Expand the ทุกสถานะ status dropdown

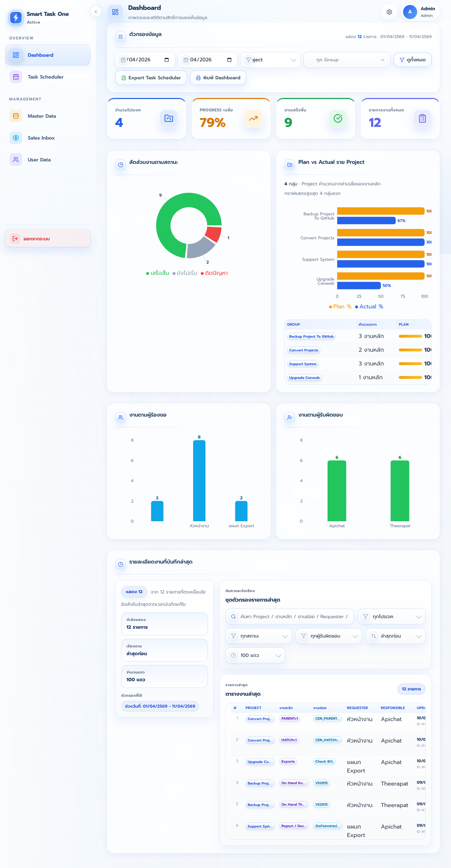point(259,636)
